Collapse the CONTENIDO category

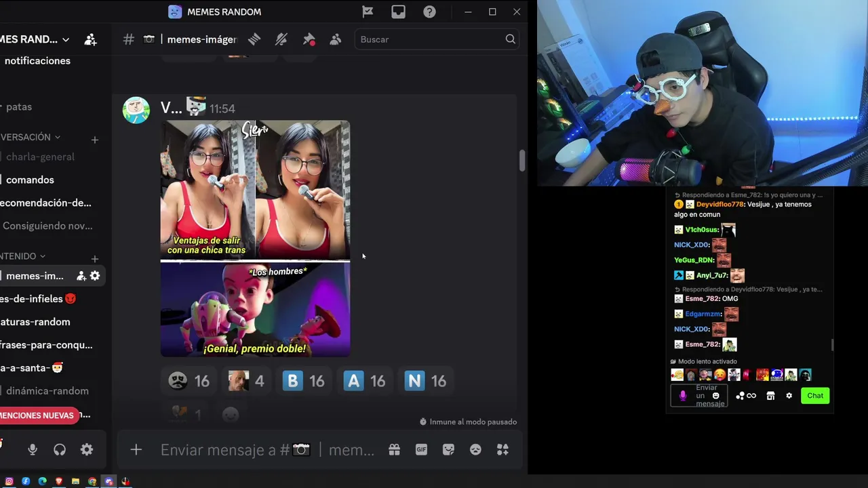click(x=23, y=256)
